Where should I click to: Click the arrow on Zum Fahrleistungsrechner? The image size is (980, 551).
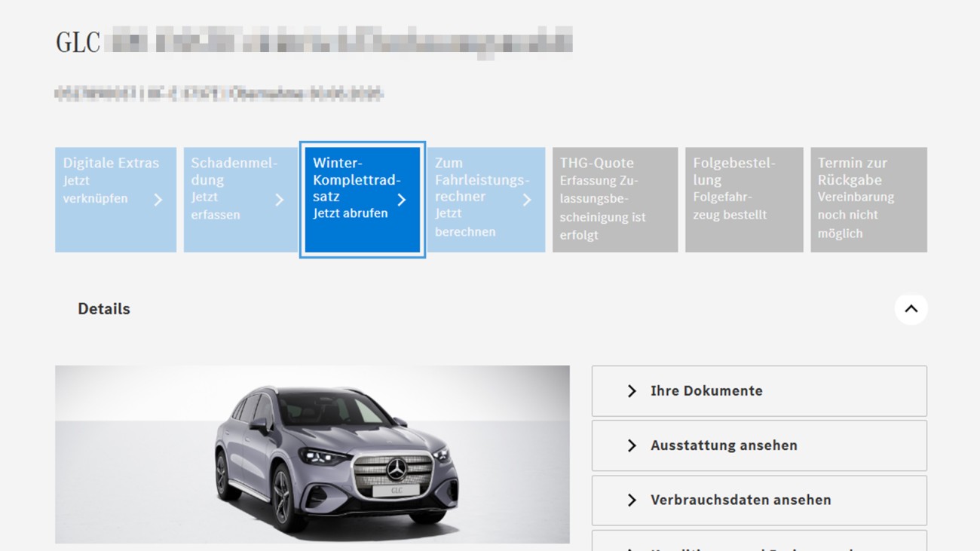pos(527,200)
